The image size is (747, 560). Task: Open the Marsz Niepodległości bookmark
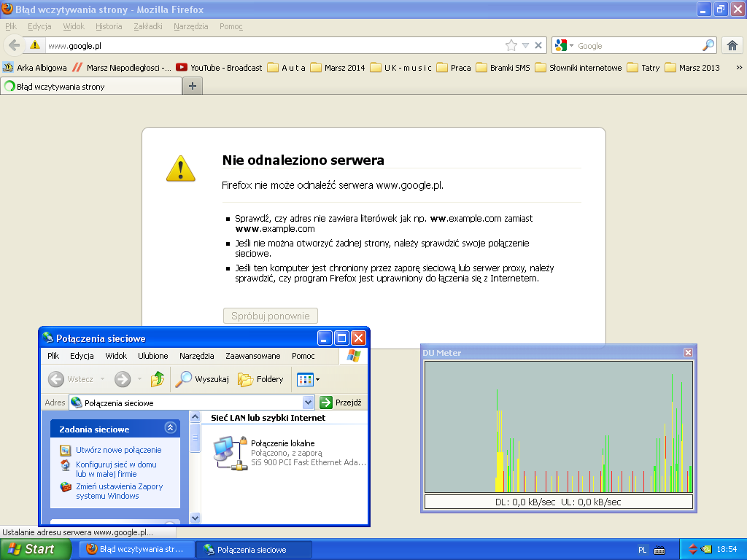pos(122,68)
